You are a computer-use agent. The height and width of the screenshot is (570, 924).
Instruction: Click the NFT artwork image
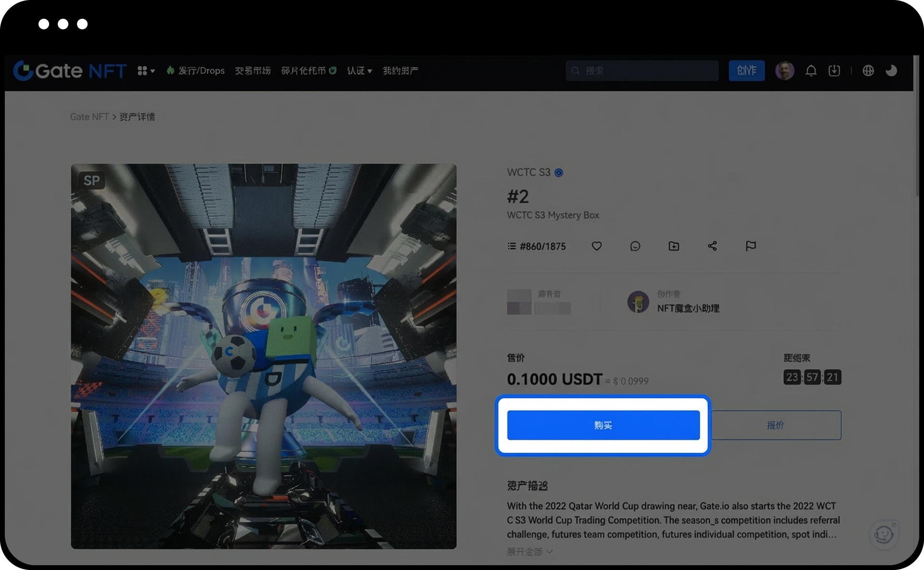coord(263,356)
